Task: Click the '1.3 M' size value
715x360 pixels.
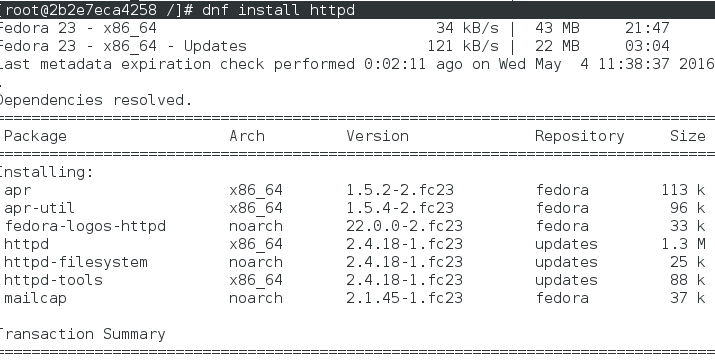Action: click(x=684, y=244)
